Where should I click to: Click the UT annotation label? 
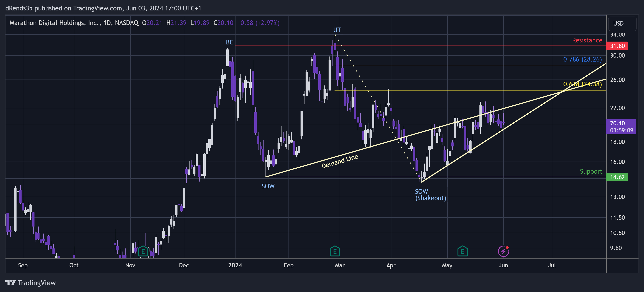point(337,30)
